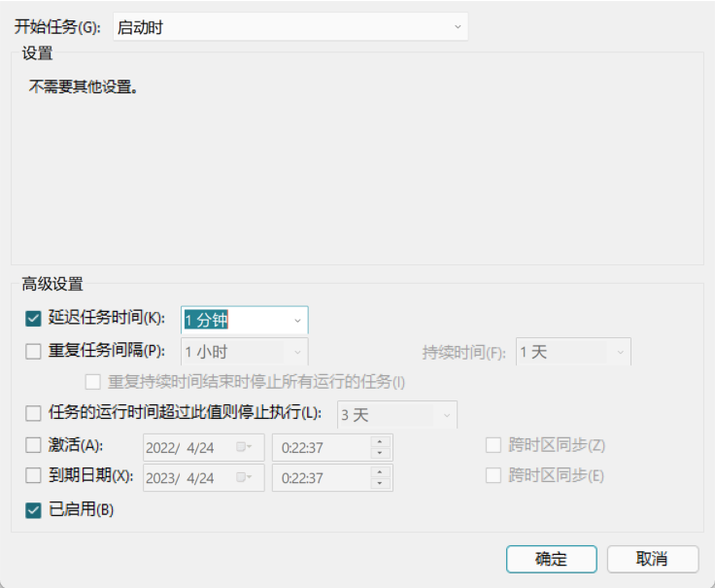Viewport: 715px width, 588px height.
Task: Click the 不需要其他设置。 text
Action: (83, 86)
